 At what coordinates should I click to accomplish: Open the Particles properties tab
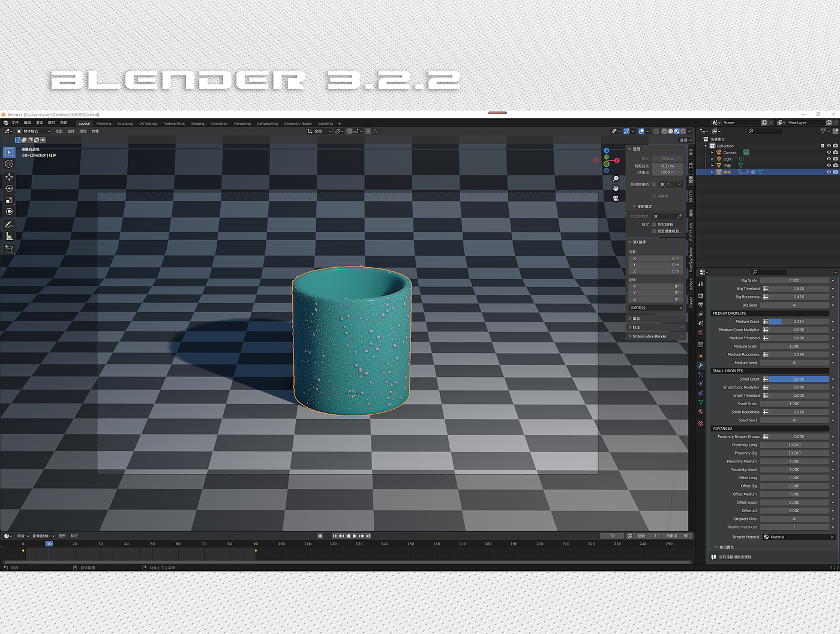point(701,375)
